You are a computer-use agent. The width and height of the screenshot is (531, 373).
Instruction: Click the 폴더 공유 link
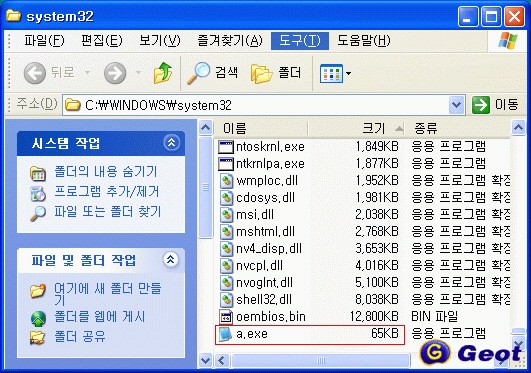80,336
